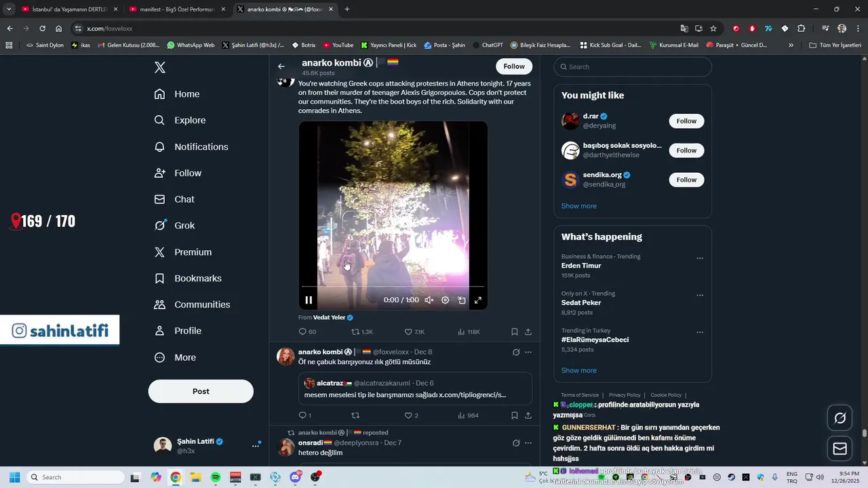
Task: Open Premium in the sidebar
Action: (x=183, y=252)
